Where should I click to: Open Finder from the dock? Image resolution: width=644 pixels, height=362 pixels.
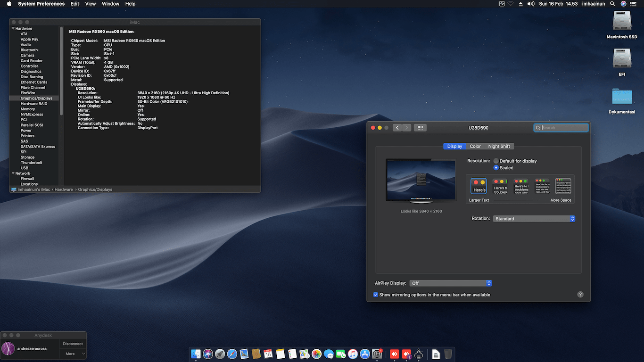click(196, 354)
